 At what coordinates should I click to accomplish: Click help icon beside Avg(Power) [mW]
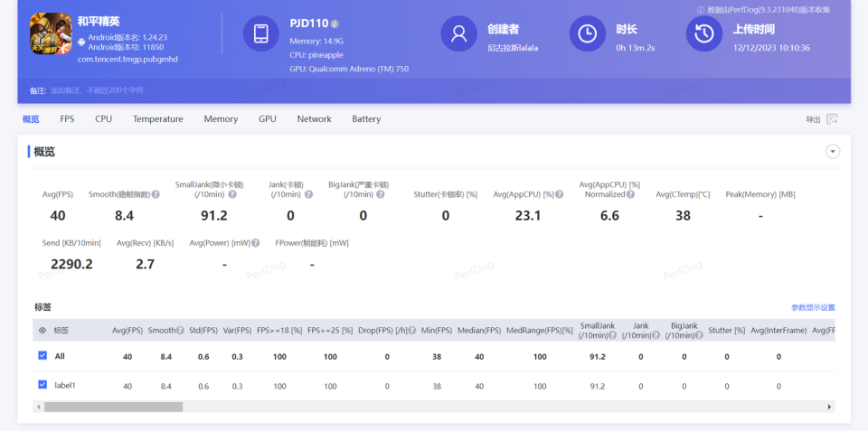tap(256, 243)
